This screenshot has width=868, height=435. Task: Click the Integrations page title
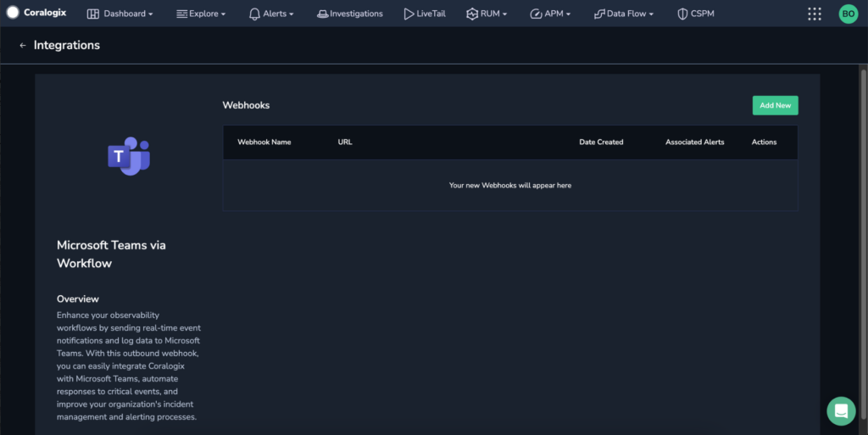pyautogui.click(x=67, y=46)
